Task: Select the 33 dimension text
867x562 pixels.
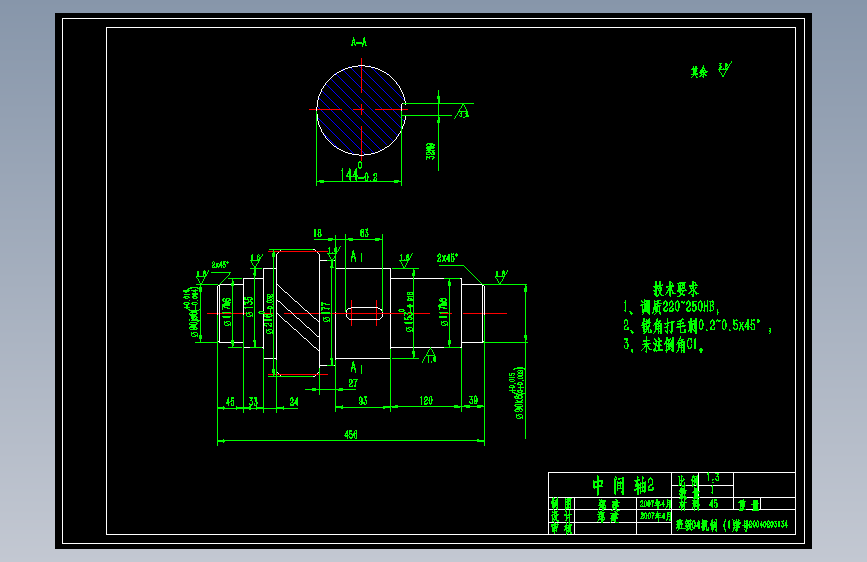Action: tap(253, 402)
